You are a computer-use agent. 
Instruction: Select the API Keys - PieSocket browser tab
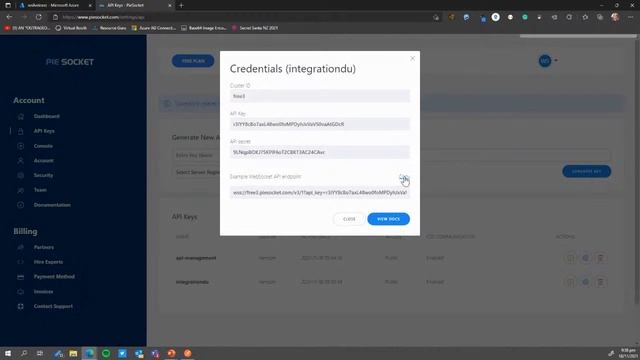pyautogui.click(x=135, y=5)
